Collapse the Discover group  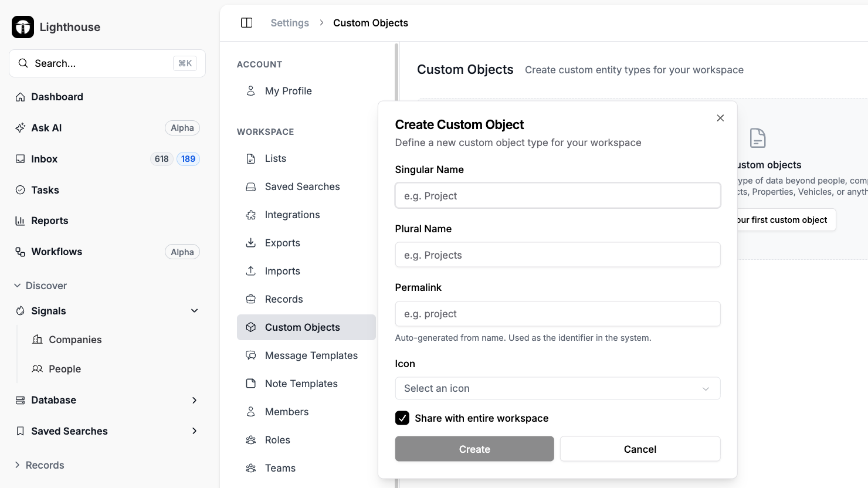pos(40,286)
